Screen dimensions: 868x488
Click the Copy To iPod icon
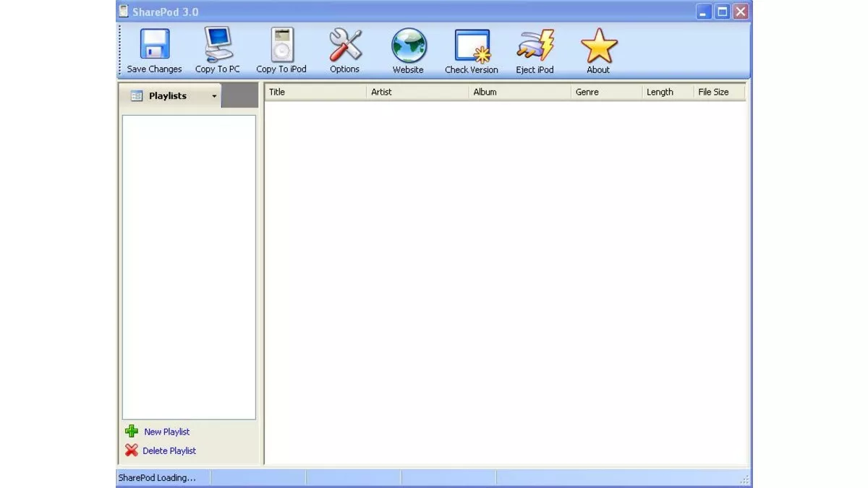tap(281, 45)
